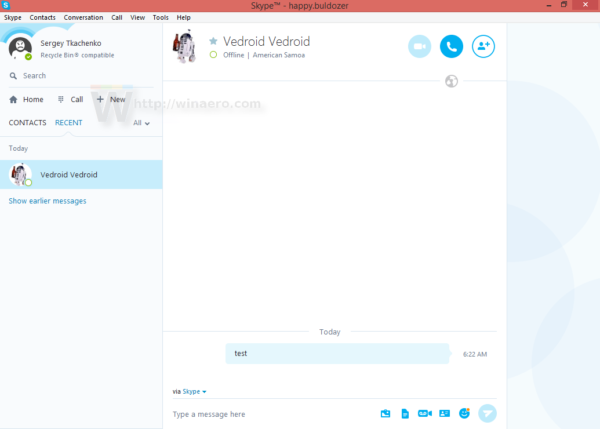Image resolution: width=600 pixels, height=429 pixels.
Task: Click the 6:22 AM timestamp
Action: click(x=475, y=354)
